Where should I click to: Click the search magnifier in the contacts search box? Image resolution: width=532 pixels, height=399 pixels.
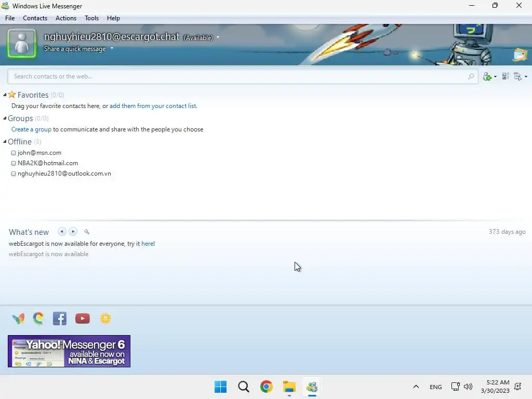[x=471, y=76]
